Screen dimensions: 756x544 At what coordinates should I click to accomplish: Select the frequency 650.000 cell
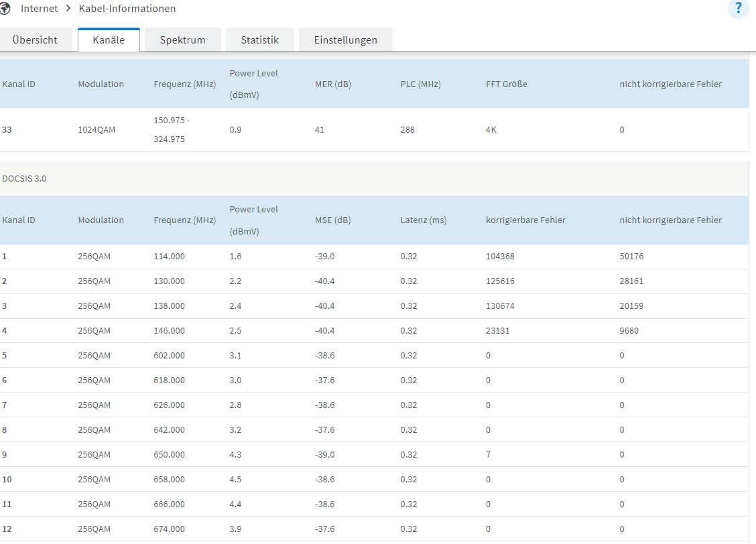[x=170, y=455]
